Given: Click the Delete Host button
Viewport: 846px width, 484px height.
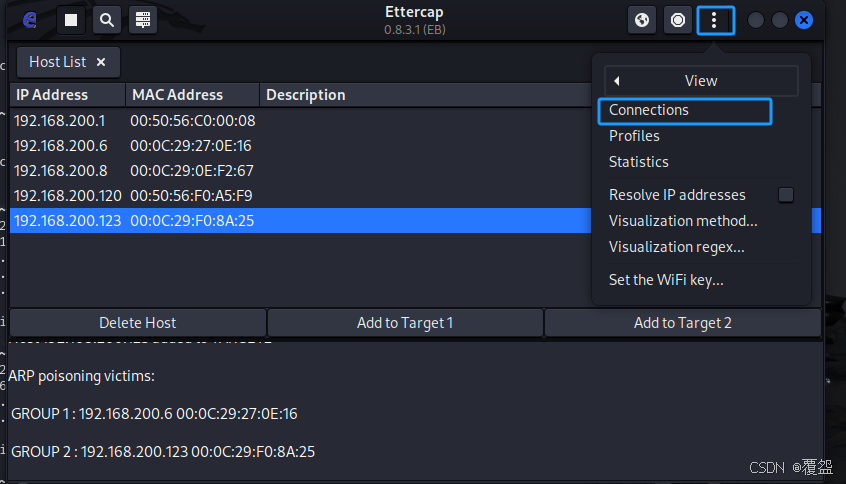Looking at the screenshot, I should 138,323.
